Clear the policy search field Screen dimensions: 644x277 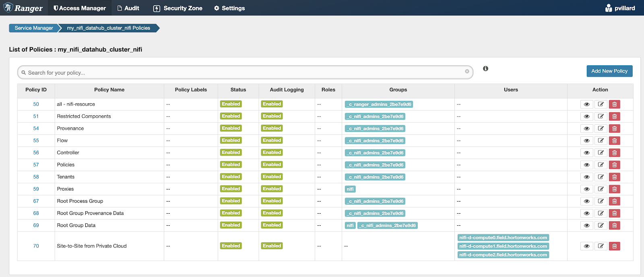tap(467, 71)
